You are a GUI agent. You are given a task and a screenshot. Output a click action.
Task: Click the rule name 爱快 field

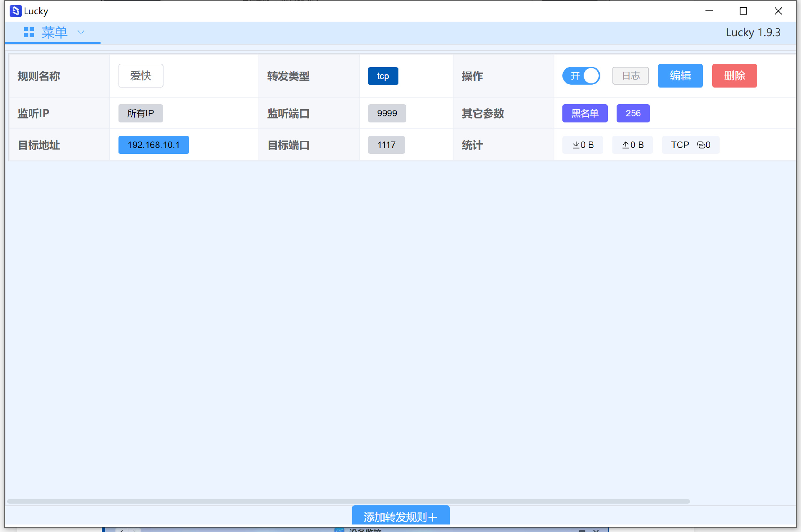pos(141,76)
